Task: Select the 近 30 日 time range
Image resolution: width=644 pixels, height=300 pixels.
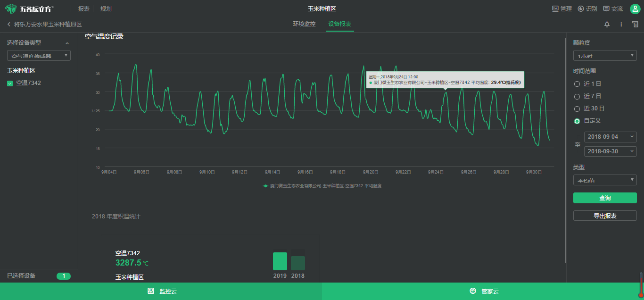Action: pos(577,108)
